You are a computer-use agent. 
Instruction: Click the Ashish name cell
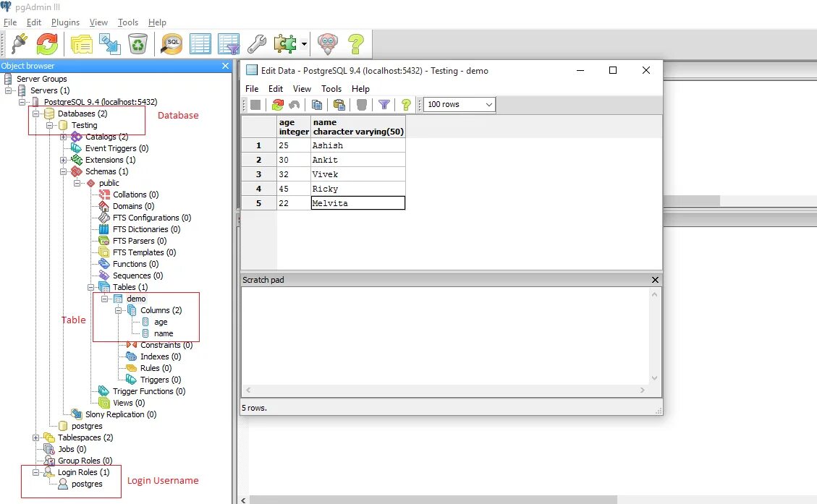358,145
